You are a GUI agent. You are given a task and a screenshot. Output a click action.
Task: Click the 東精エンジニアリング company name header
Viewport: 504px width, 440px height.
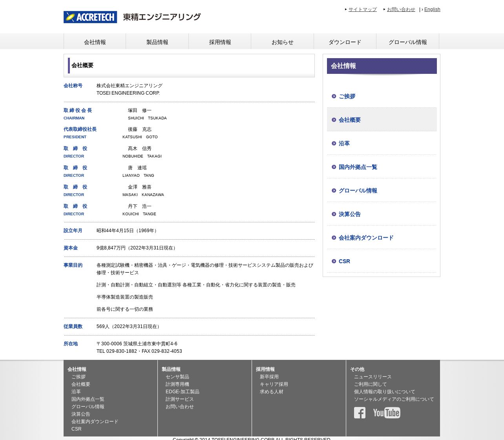(162, 17)
